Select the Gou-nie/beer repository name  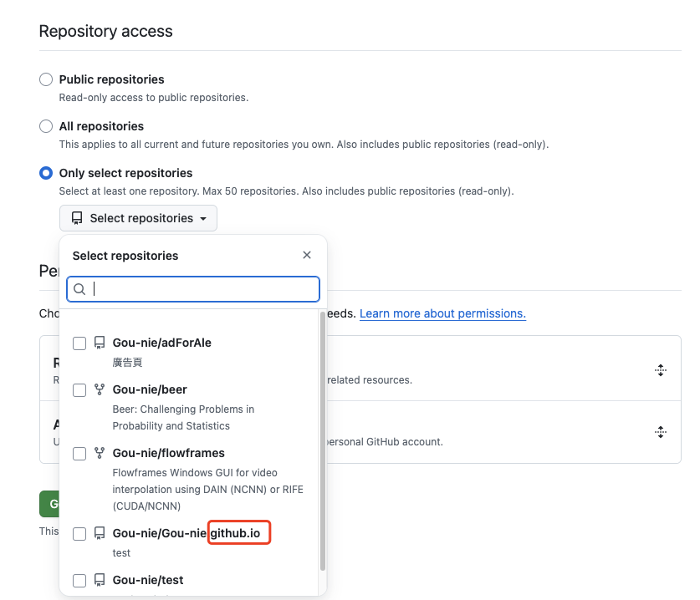150,389
